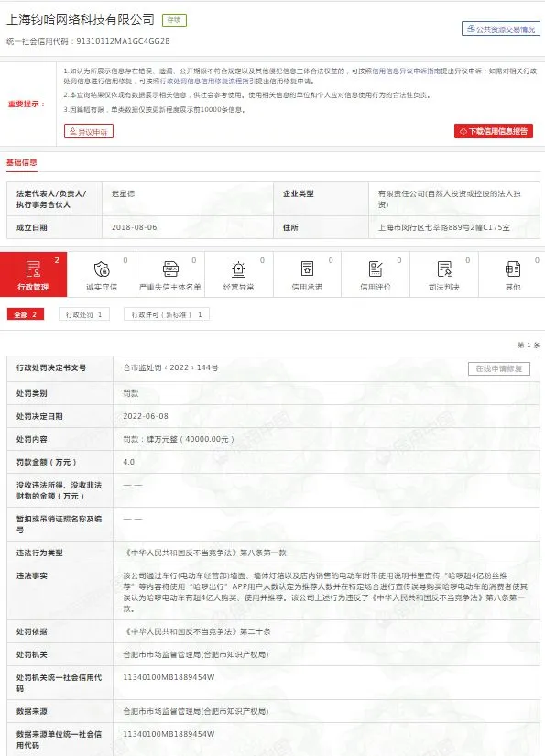The width and height of the screenshot is (545, 756).
Task: Click the 在线申请修复 button
Action: (498, 368)
